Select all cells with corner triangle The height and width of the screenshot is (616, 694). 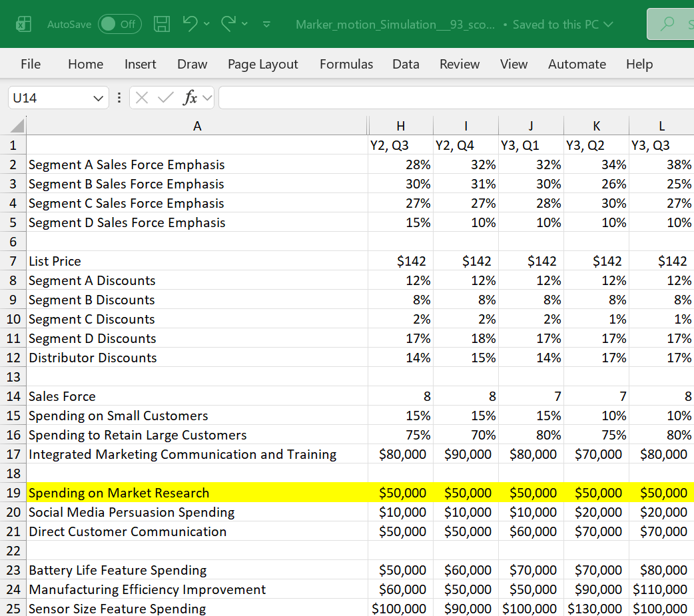[x=17, y=126]
